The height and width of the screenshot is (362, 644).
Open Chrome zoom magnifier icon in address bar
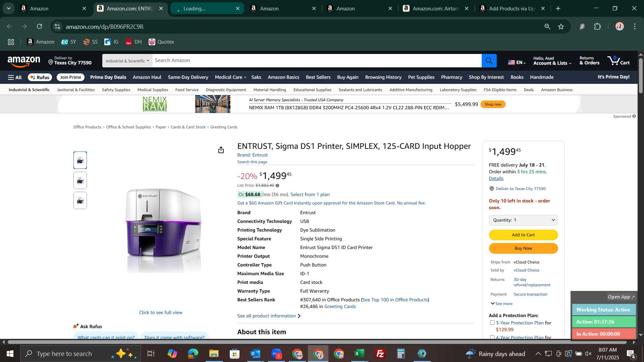click(547, 26)
